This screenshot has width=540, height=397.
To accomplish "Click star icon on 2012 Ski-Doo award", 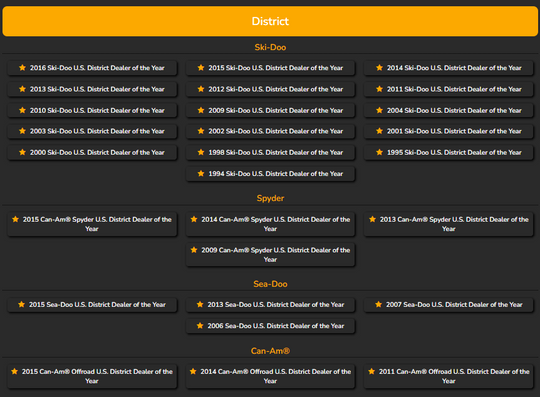I will [x=201, y=89].
